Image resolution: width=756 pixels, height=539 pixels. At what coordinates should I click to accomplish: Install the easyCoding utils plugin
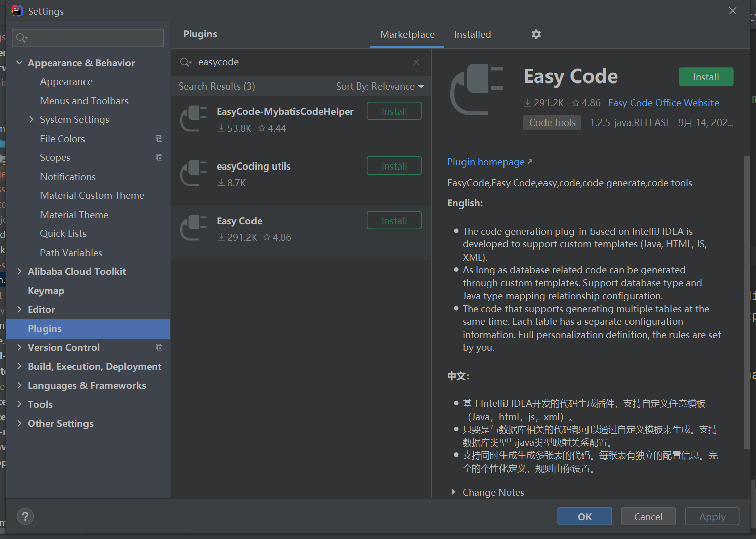[x=394, y=166]
